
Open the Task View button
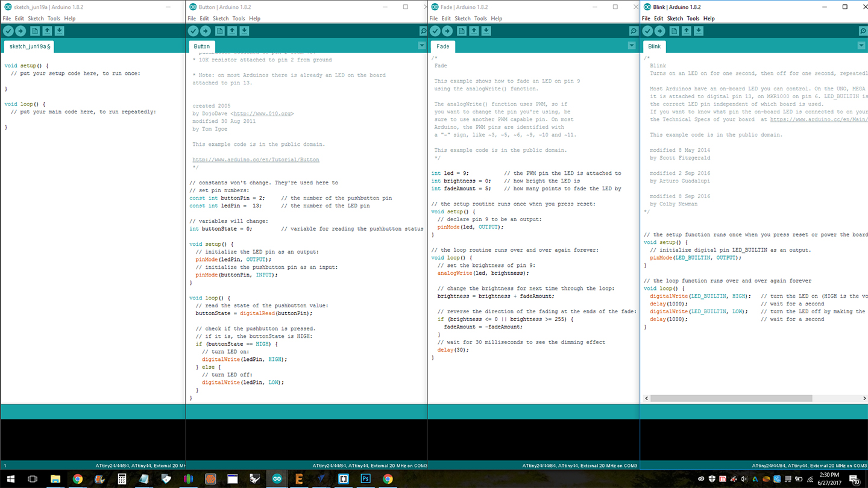tap(33, 479)
